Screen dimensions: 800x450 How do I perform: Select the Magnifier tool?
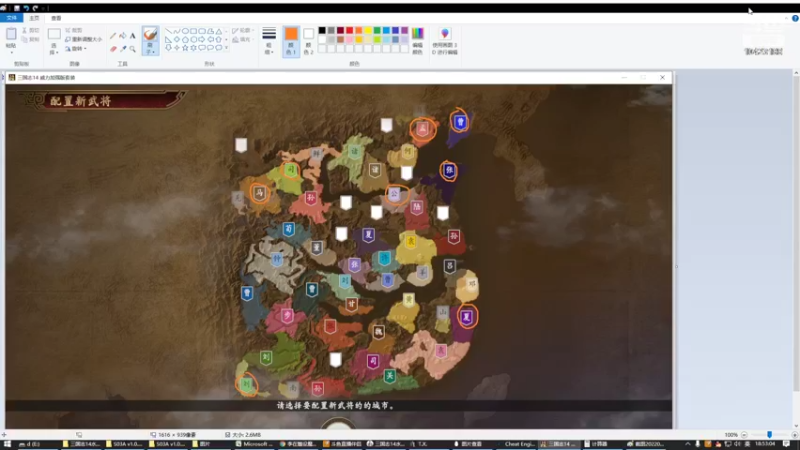click(132, 49)
